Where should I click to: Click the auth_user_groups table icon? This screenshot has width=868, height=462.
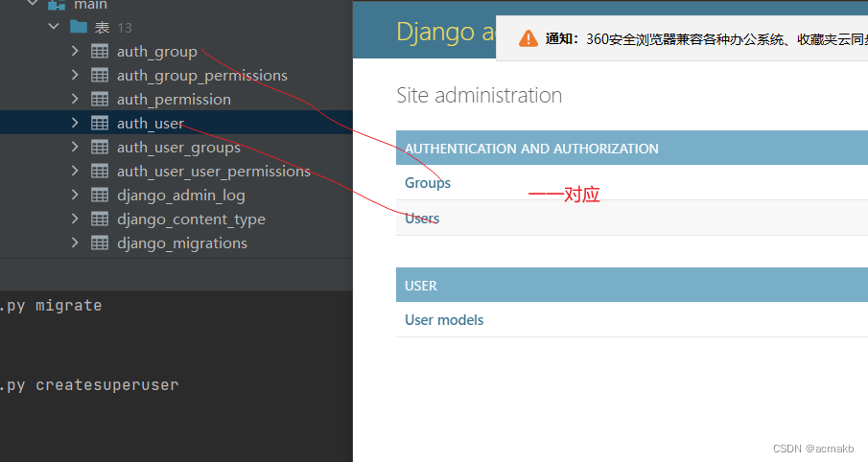tap(100, 148)
